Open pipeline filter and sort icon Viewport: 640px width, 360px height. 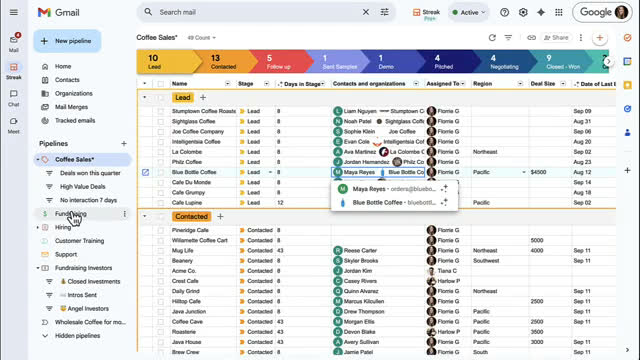coord(508,38)
